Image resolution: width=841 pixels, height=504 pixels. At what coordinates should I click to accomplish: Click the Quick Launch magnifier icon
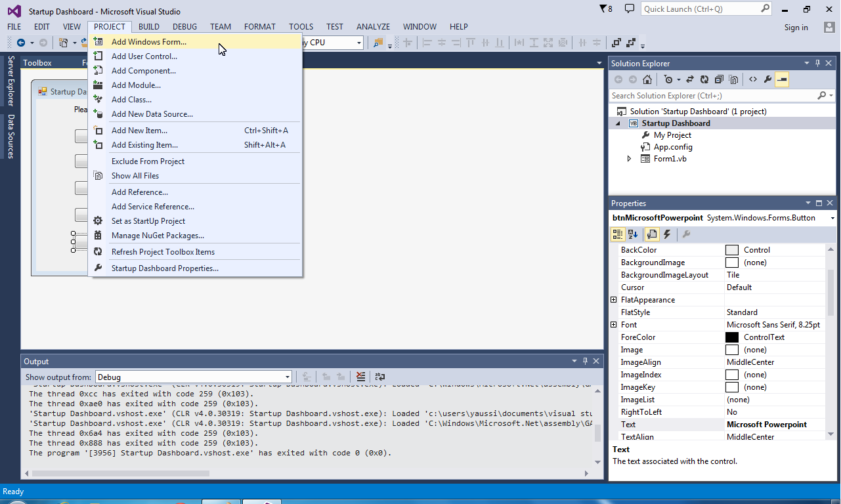point(766,9)
